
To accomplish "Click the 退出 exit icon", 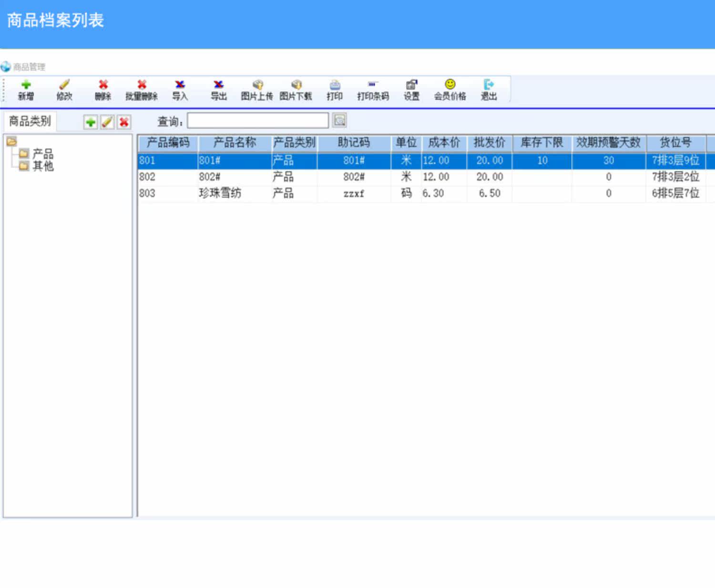I will click(489, 85).
